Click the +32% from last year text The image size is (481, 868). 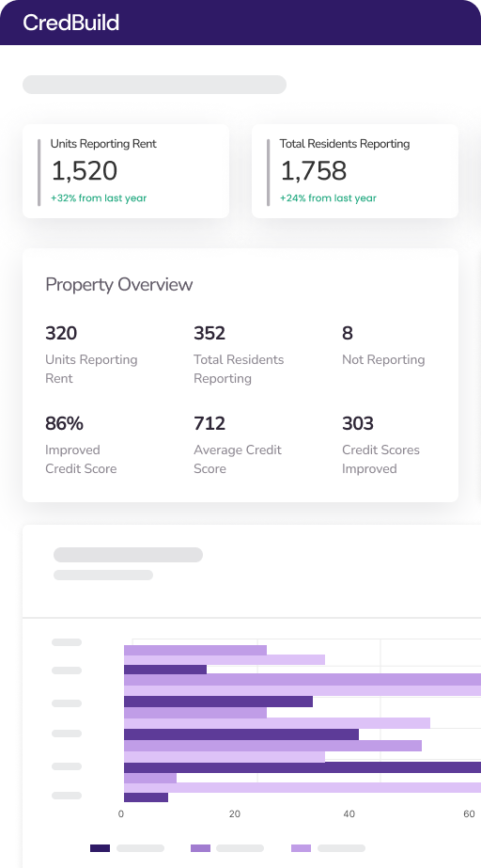pos(99,198)
